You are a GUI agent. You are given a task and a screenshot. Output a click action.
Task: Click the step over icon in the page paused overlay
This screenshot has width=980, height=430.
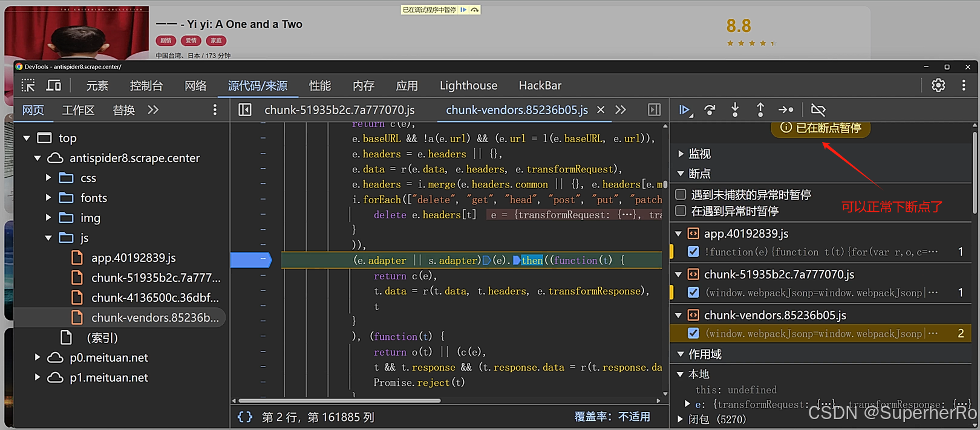(x=475, y=10)
